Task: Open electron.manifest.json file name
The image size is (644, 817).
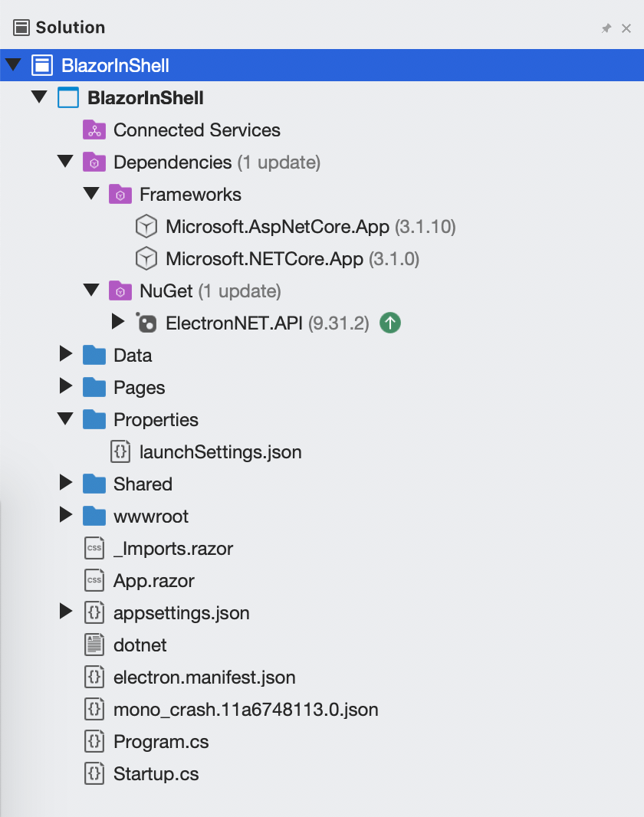Action: [204, 678]
